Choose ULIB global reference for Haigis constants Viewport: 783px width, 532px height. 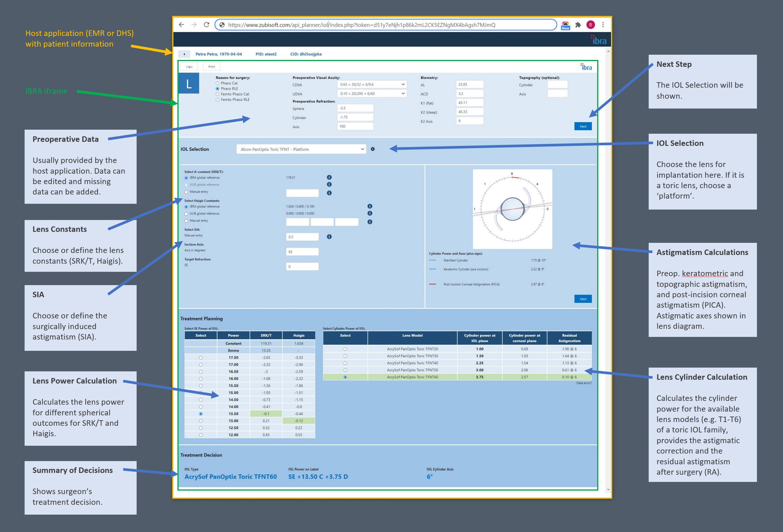pos(186,214)
